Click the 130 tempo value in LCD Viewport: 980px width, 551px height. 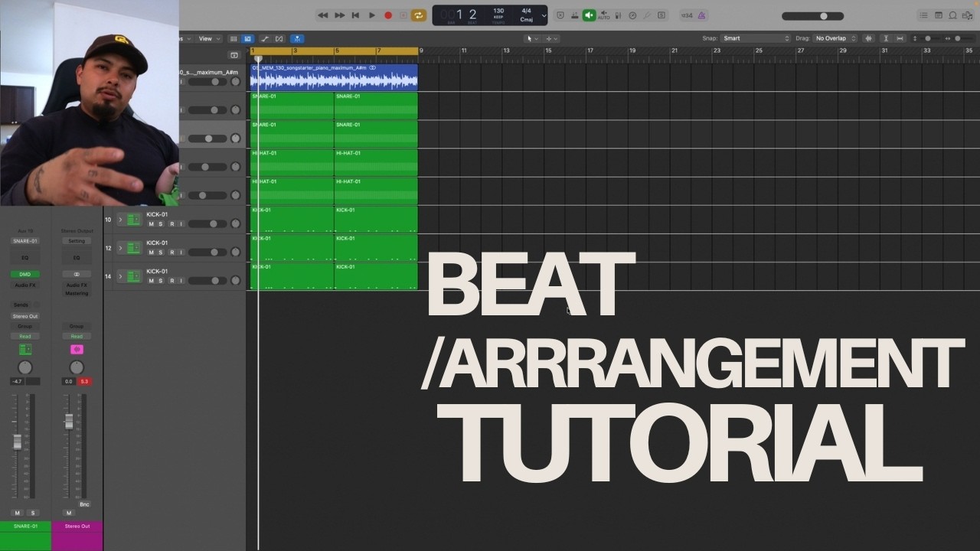click(x=498, y=11)
